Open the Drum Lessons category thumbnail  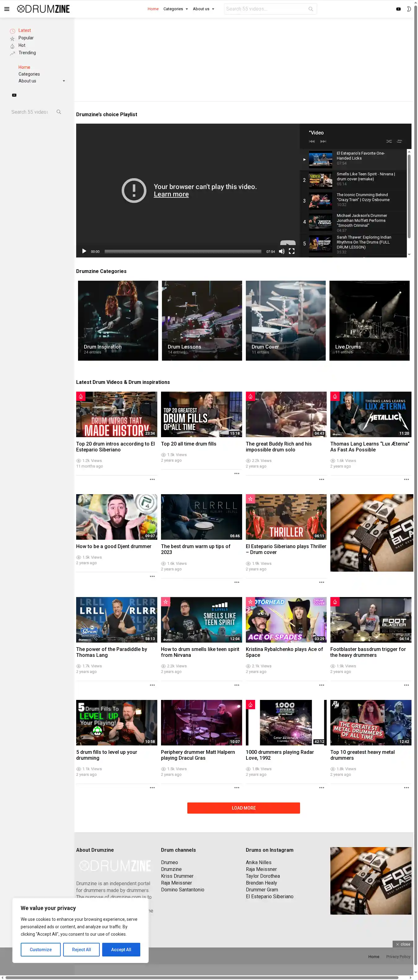click(x=202, y=321)
